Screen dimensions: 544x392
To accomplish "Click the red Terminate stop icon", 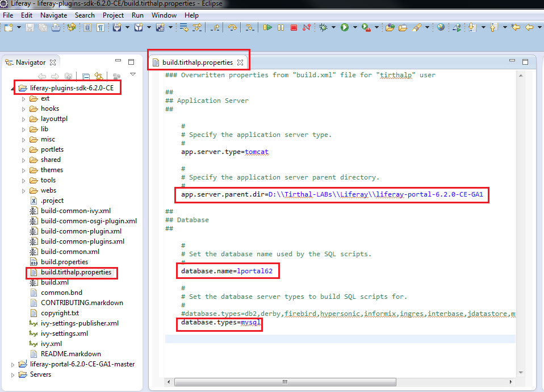I will [294, 27].
